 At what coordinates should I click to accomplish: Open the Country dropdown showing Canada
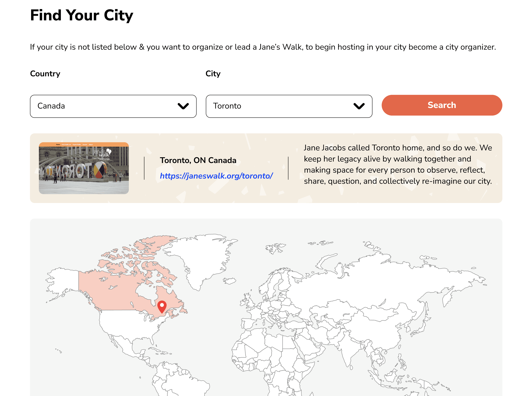click(x=113, y=106)
